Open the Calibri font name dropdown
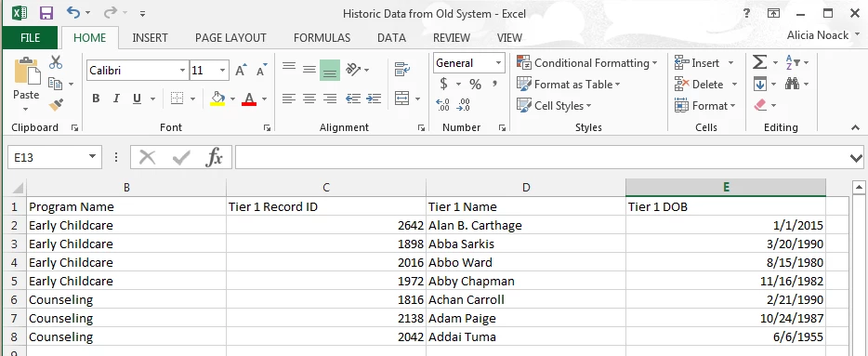The height and width of the screenshot is (356, 868). coord(183,71)
